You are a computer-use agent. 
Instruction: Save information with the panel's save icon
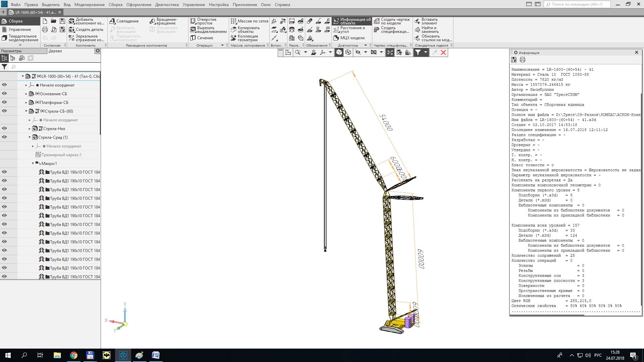[x=514, y=60]
